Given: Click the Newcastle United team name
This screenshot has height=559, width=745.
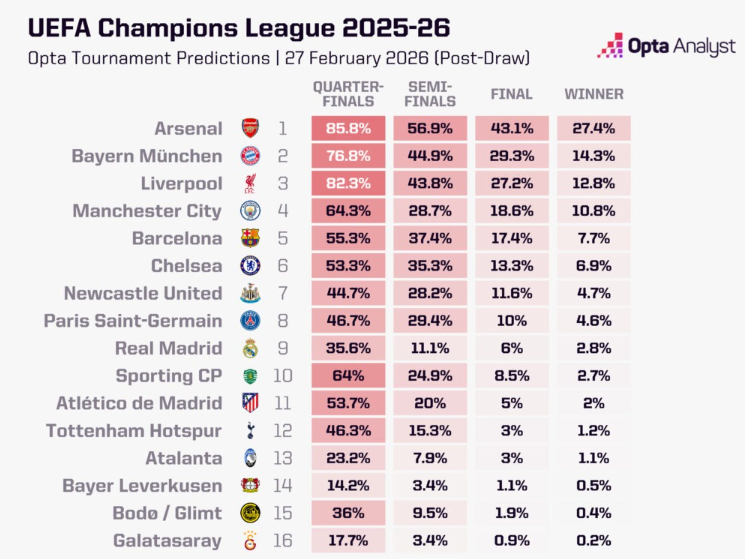Looking at the screenshot, I should tap(143, 293).
